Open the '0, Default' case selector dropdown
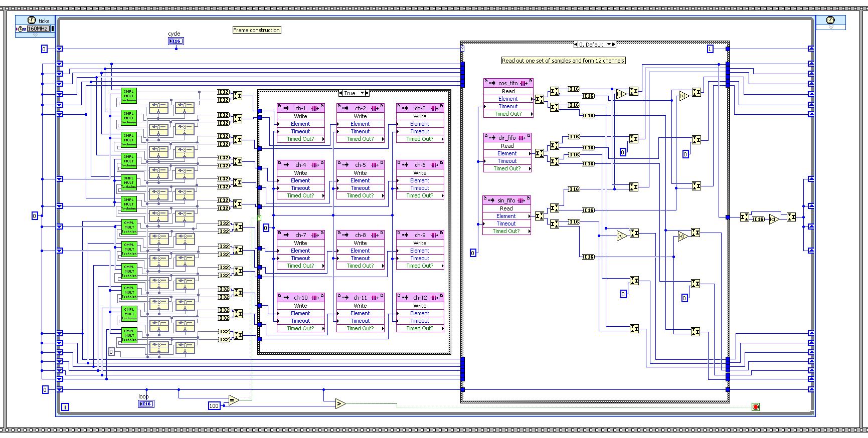 click(x=609, y=45)
